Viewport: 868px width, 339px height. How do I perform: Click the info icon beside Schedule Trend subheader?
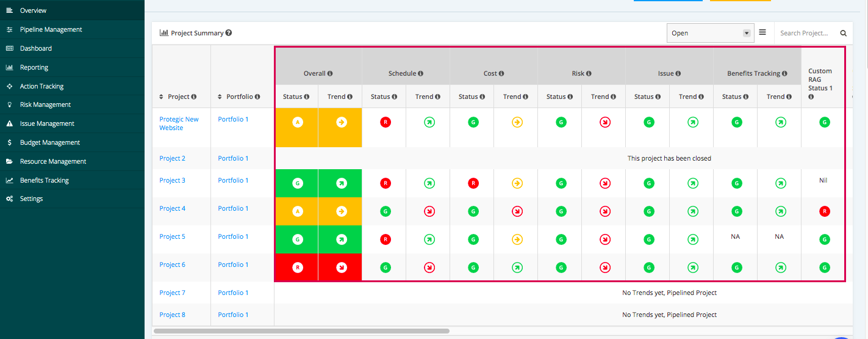click(x=437, y=97)
